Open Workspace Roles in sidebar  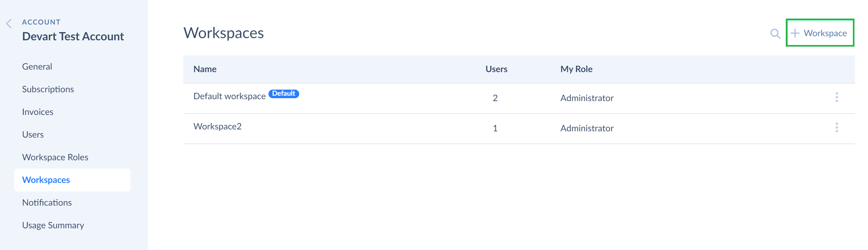[55, 157]
